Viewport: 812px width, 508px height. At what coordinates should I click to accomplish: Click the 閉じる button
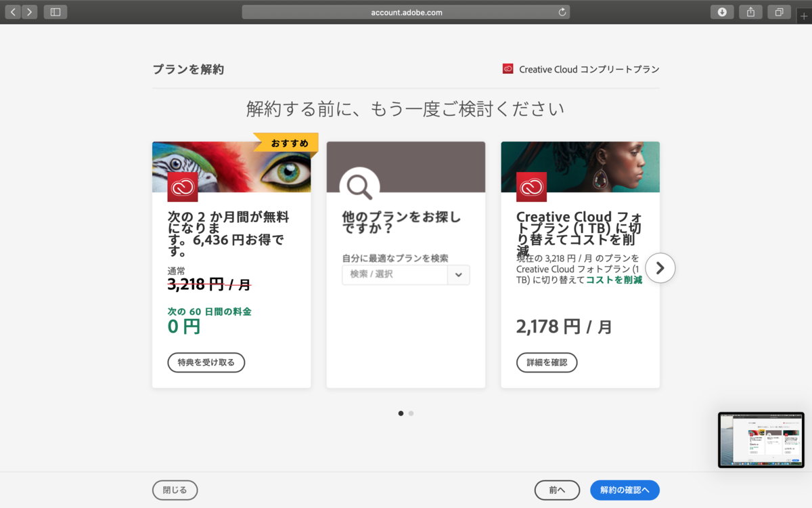(175, 490)
